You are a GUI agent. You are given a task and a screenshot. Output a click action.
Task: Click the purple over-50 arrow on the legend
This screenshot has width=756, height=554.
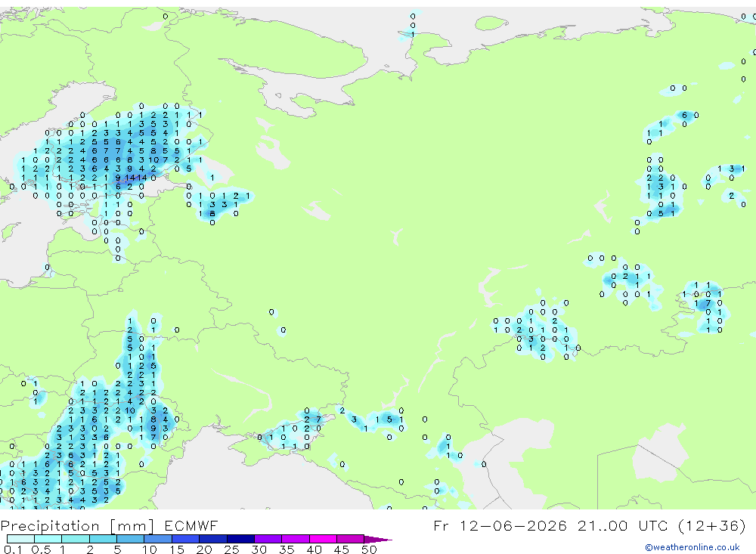pos(377,539)
